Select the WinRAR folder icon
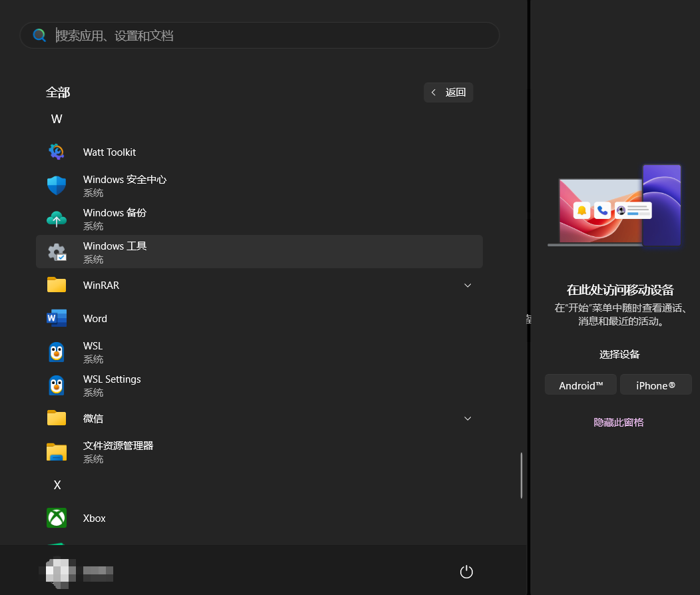Screen dimensions: 700x595 point(57,285)
